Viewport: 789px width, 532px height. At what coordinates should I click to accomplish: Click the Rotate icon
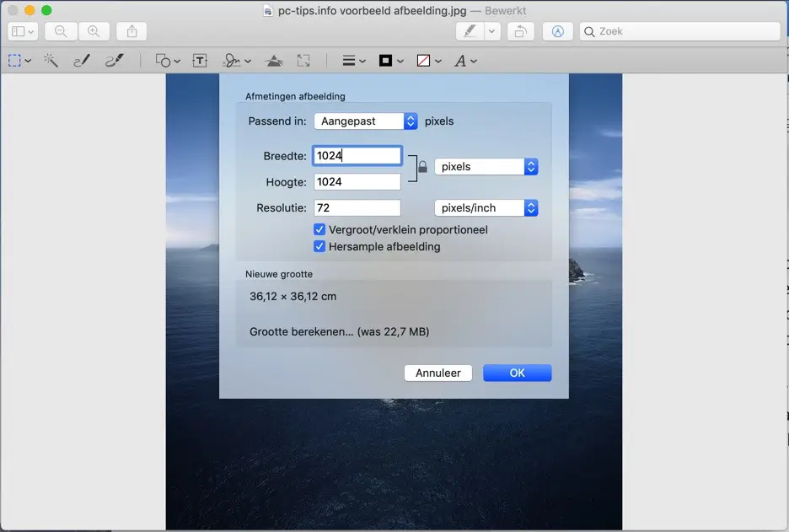521,31
